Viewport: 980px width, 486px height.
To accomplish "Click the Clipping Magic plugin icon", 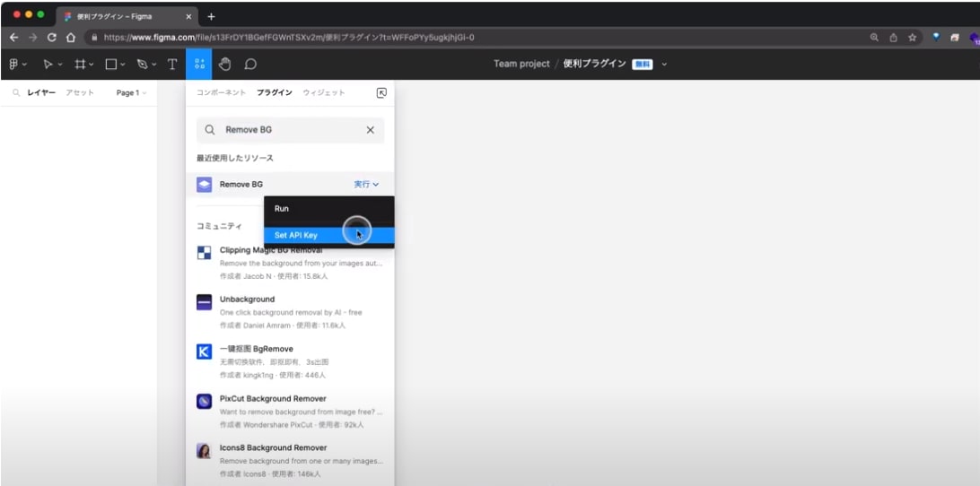I will click(x=204, y=252).
